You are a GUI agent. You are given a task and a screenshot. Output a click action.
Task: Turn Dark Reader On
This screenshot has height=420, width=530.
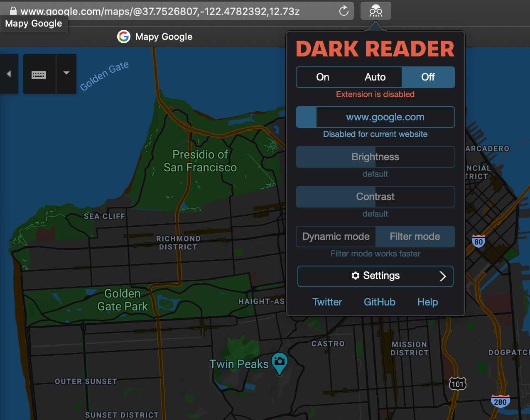tap(323, 77)
